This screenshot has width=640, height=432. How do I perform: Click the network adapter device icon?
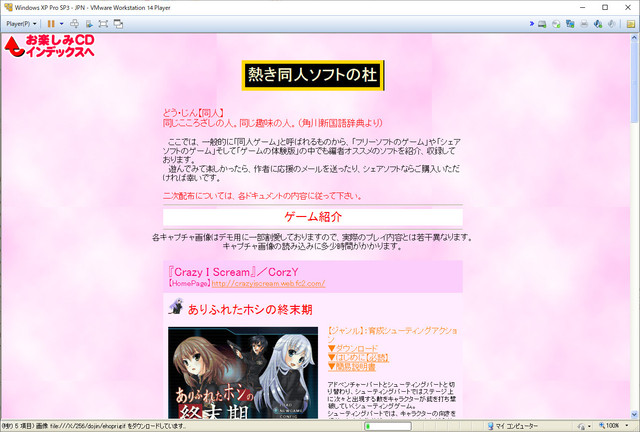570,24
